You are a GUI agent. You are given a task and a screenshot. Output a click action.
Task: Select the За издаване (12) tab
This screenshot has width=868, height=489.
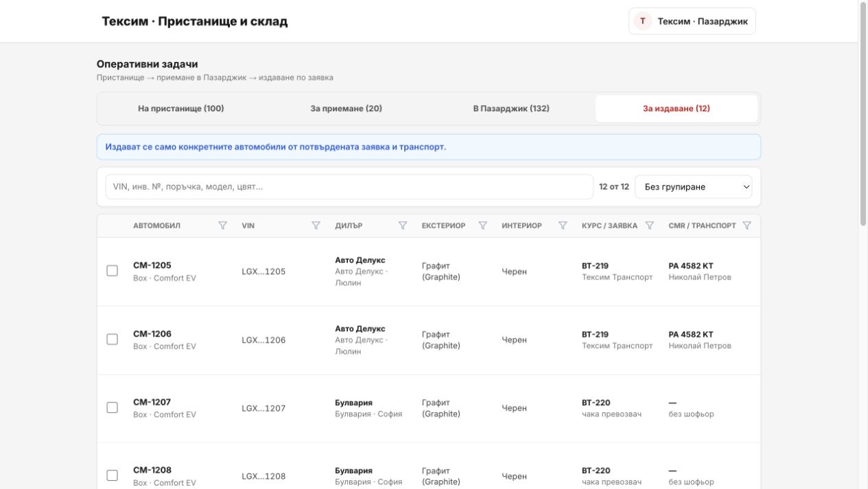click(x=677, y=109)
